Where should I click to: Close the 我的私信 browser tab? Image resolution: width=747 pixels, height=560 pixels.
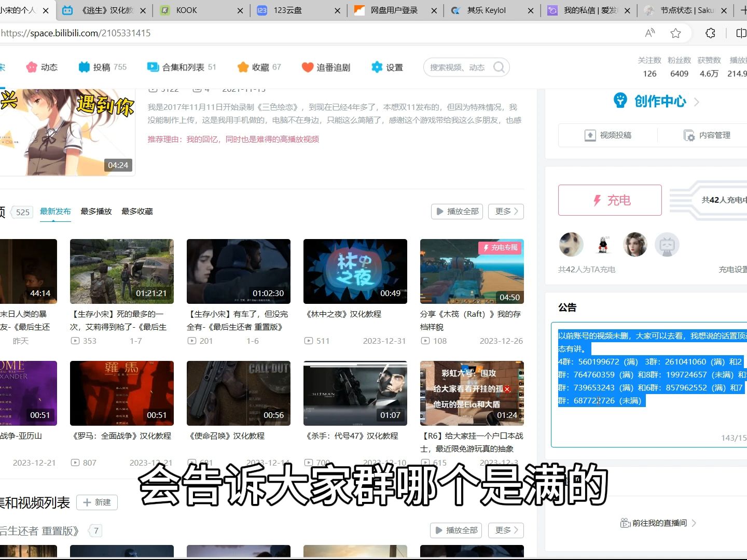[627, 10]
